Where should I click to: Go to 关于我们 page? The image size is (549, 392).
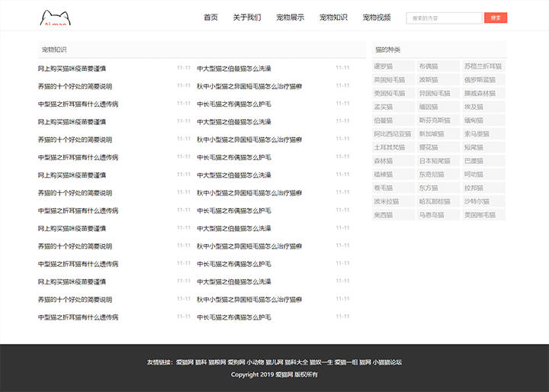246,18
